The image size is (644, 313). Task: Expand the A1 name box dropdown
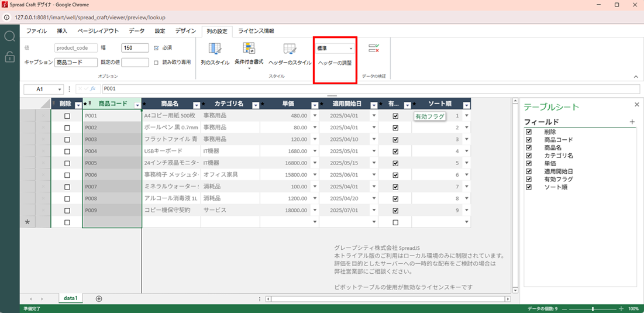point(60,90)
